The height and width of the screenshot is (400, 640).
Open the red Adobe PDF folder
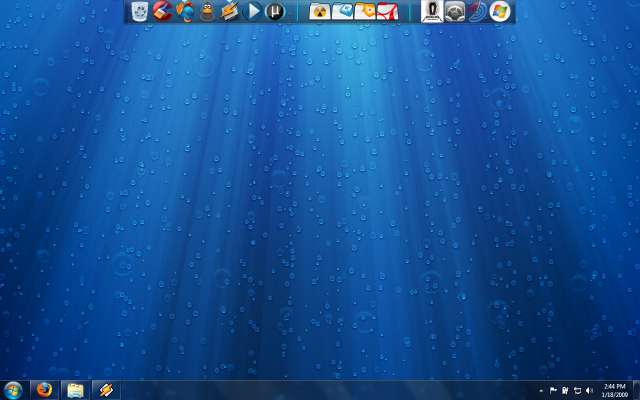387,11
